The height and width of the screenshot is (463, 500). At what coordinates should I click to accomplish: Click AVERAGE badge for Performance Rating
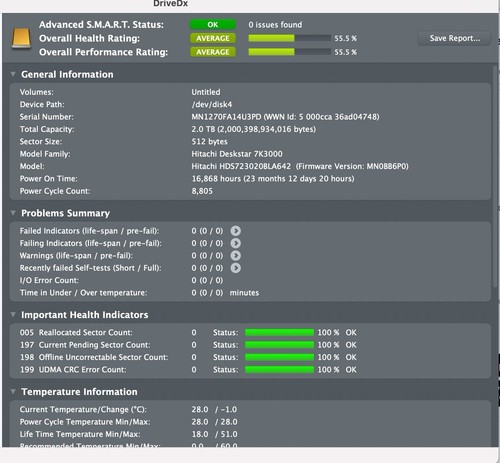pos(213,52)
